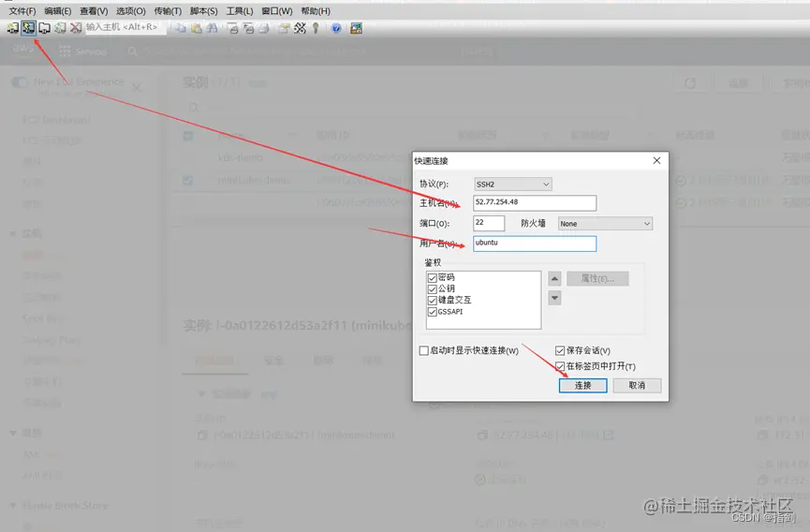Move selected authentication method up
Image resolution: width=810 pixels, height=532 pixels.
point(554,279)
